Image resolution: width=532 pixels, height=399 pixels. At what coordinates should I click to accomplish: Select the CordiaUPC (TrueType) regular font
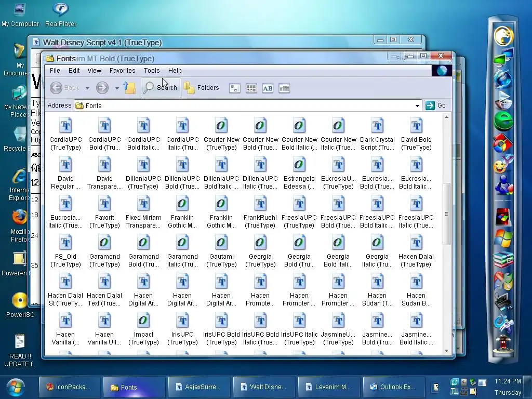tap(65, 135)
